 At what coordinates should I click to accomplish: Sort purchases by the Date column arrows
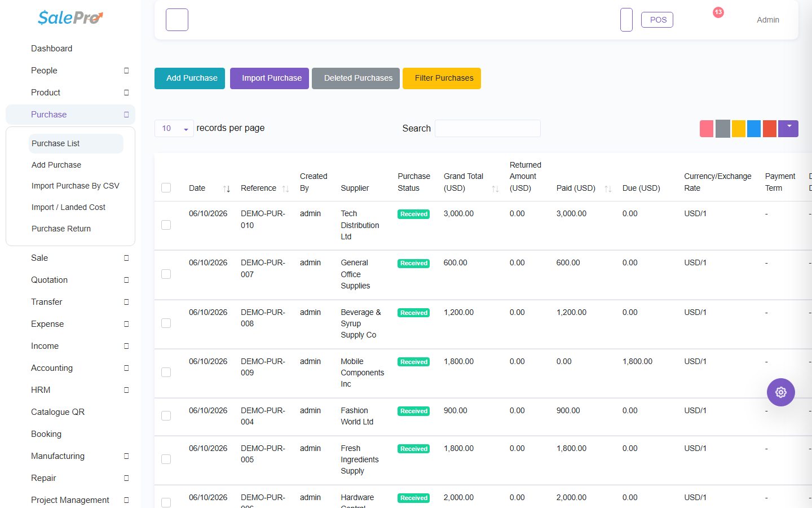(x=226, y=189)
